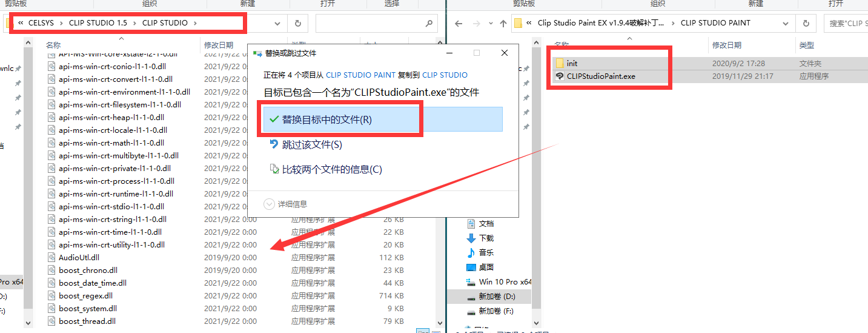Sort by 修改日期 column in right window
Screen dimensions: 868x333
[727, 45]
